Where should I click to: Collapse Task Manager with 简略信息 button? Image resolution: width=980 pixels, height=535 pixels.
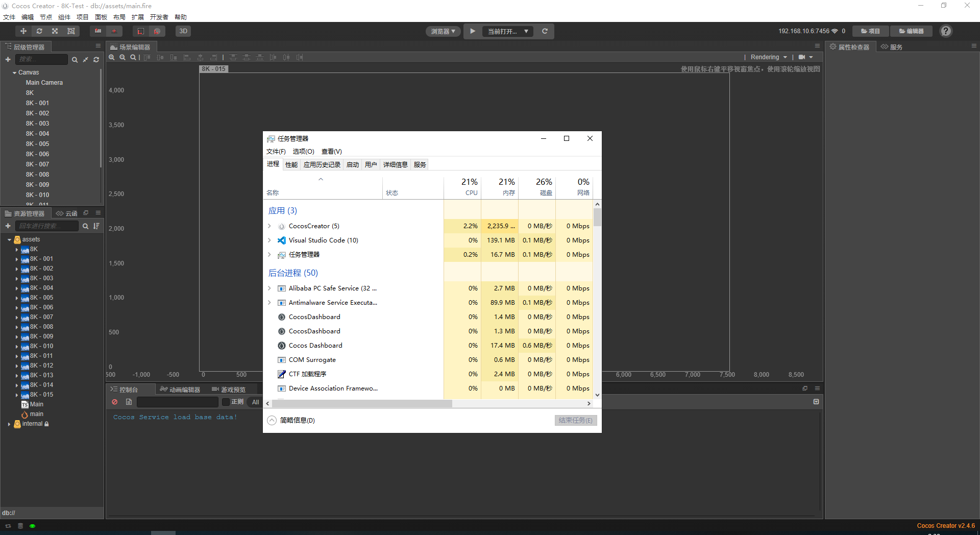pos(291,420)
